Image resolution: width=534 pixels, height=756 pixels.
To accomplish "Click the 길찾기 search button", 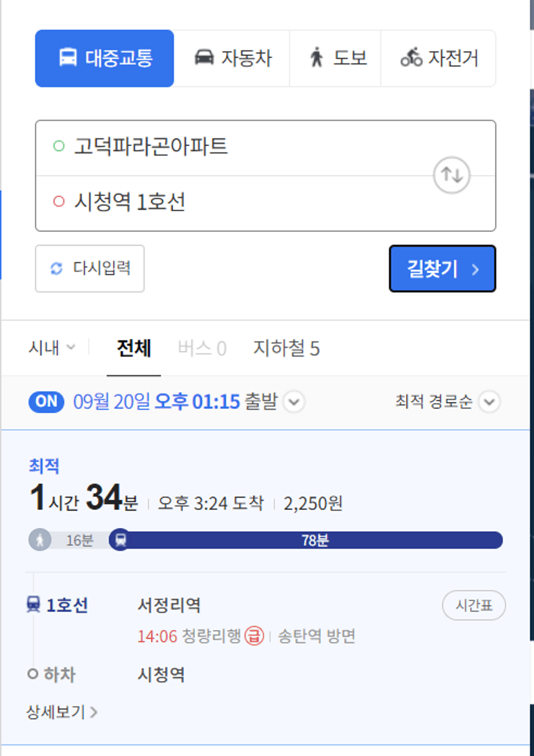I will (442, 269).
